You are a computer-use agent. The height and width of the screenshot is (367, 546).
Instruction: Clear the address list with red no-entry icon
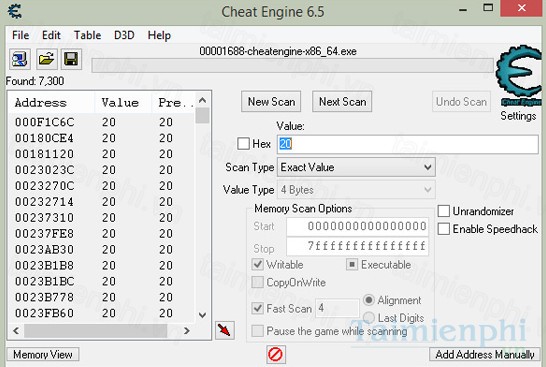click(x=275, y=355)
